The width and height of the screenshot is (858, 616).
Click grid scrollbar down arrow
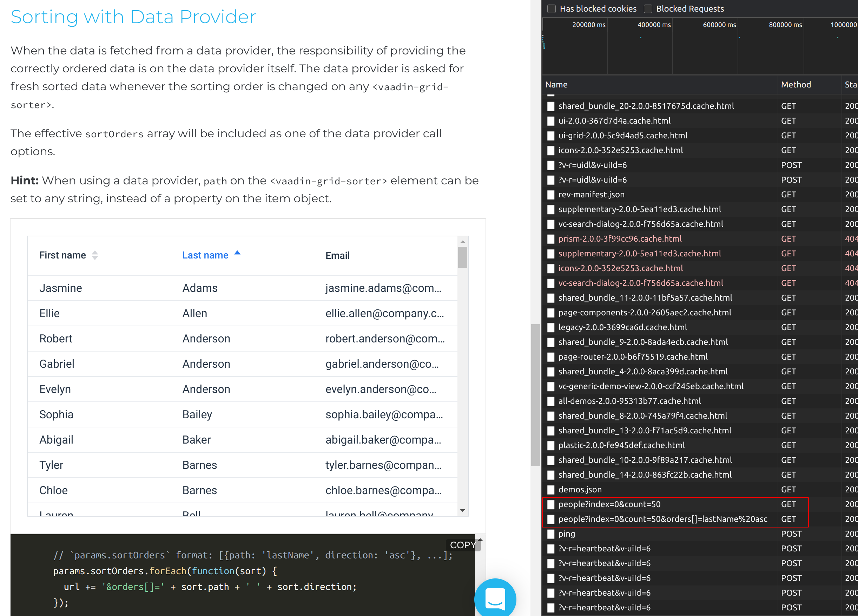tap(462, 511)
